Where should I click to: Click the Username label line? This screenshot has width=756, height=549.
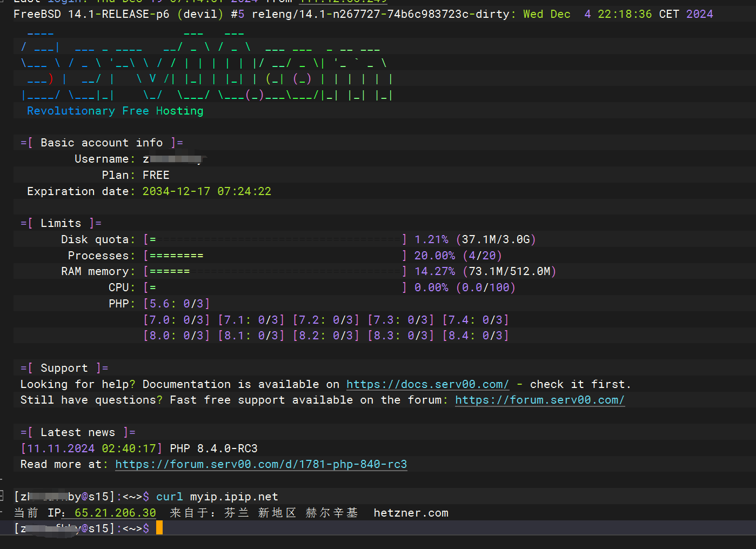[x=141, y=159]
